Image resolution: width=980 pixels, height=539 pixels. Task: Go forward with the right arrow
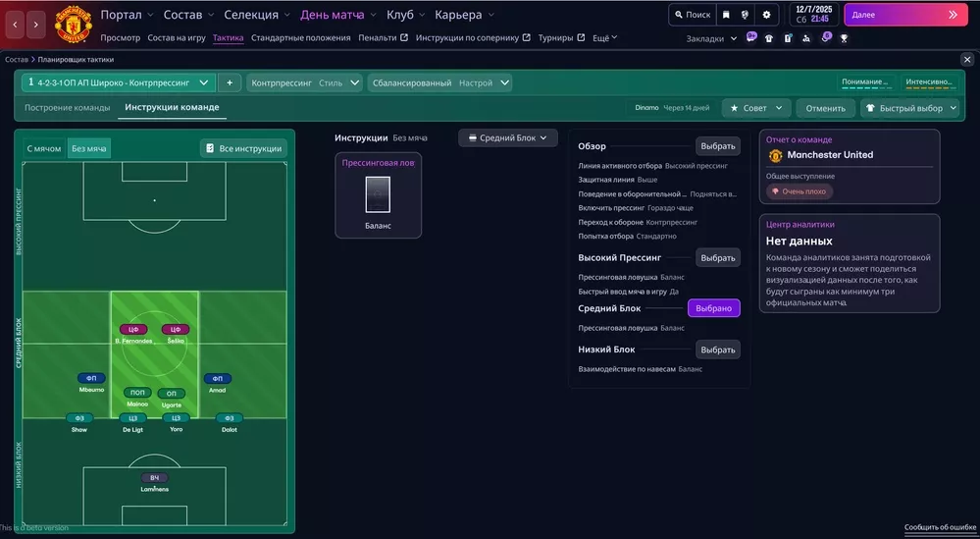tap(36, 25)
